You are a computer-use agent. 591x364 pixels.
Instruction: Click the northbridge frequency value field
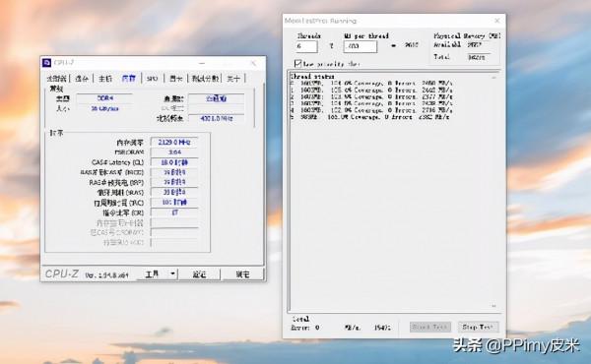[216, 118]
